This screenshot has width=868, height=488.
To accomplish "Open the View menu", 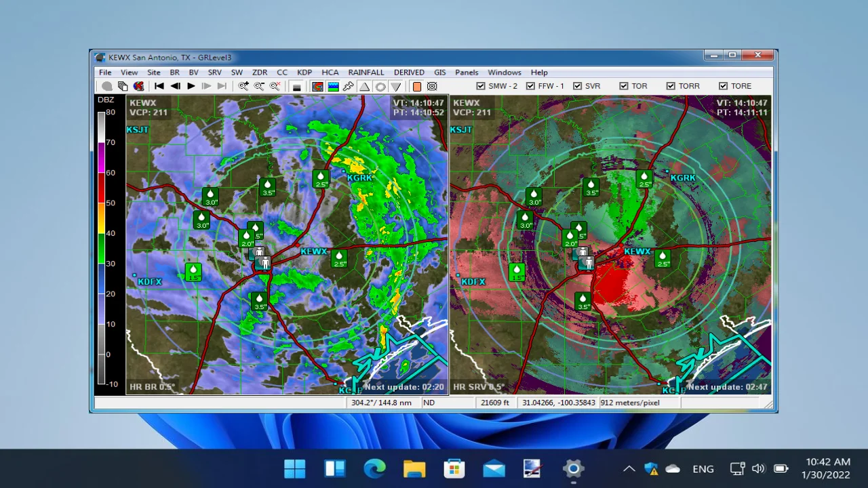I will pos(129,72).
